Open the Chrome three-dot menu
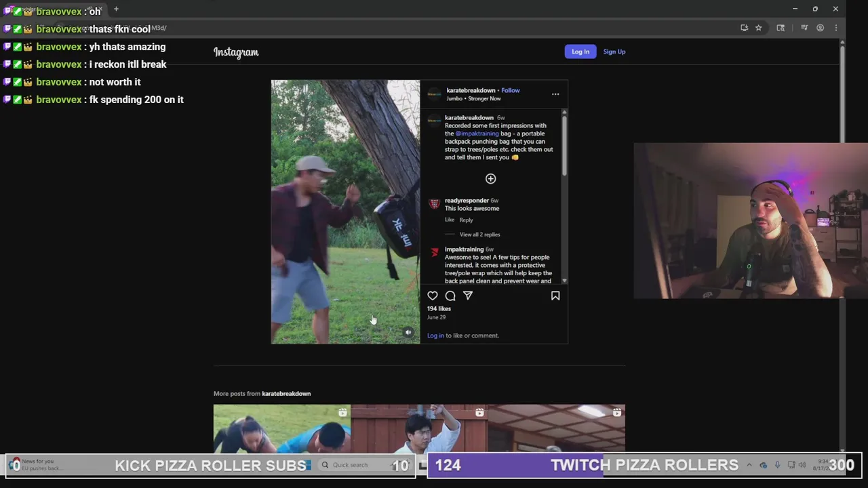Viewport: 868px width, 488px height. [836, 28]
